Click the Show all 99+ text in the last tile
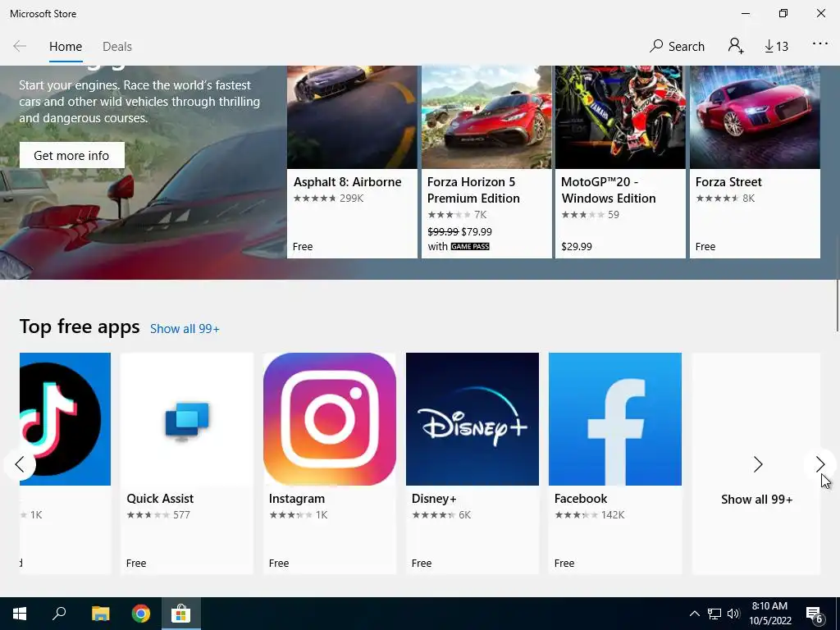The width and height of the screenshot is (840, 630). (756, 500)
